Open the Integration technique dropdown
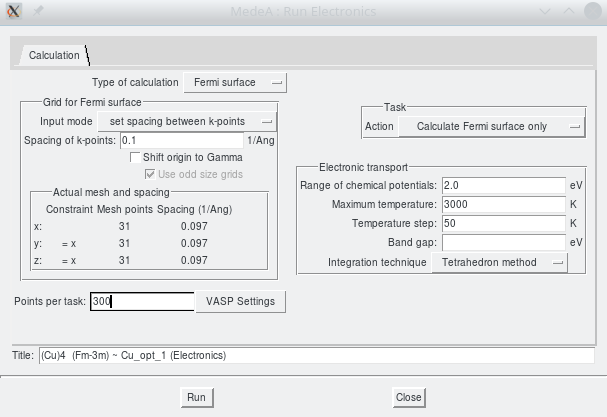Viewport: 607px width, 417px height. 499,263
